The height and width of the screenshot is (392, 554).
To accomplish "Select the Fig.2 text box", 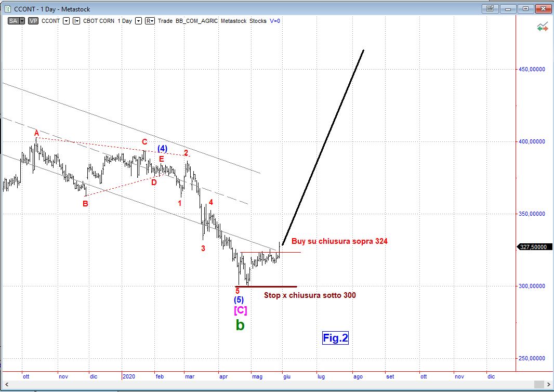I will [335, 338].
